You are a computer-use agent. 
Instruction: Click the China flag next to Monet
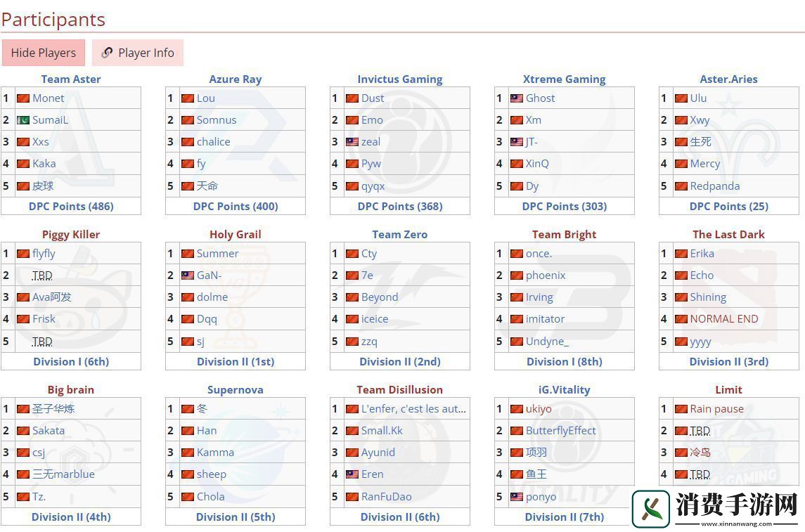[x=23, y=98]
